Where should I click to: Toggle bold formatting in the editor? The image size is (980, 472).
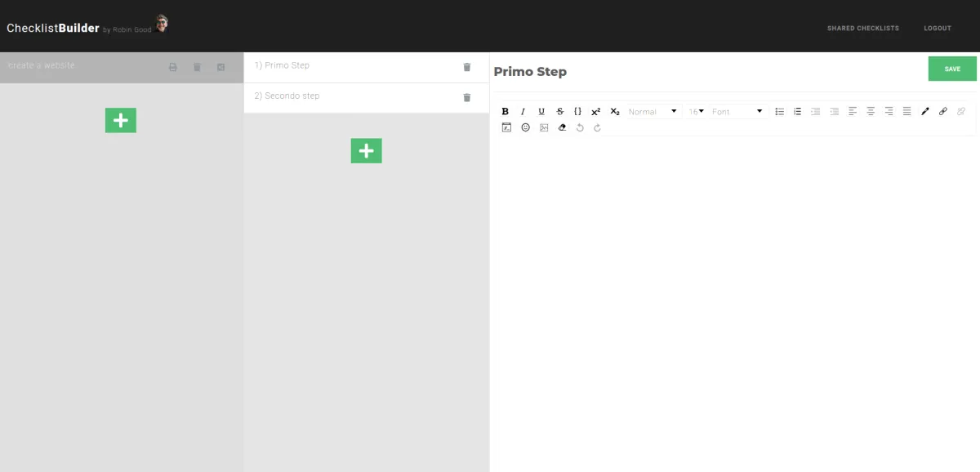(x=506, y=111)
